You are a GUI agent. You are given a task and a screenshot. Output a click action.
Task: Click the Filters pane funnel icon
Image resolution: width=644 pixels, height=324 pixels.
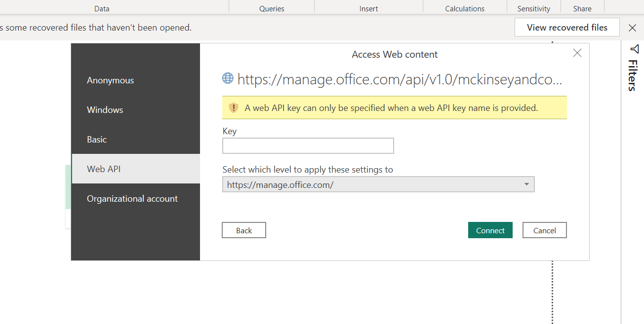[635, 49]
